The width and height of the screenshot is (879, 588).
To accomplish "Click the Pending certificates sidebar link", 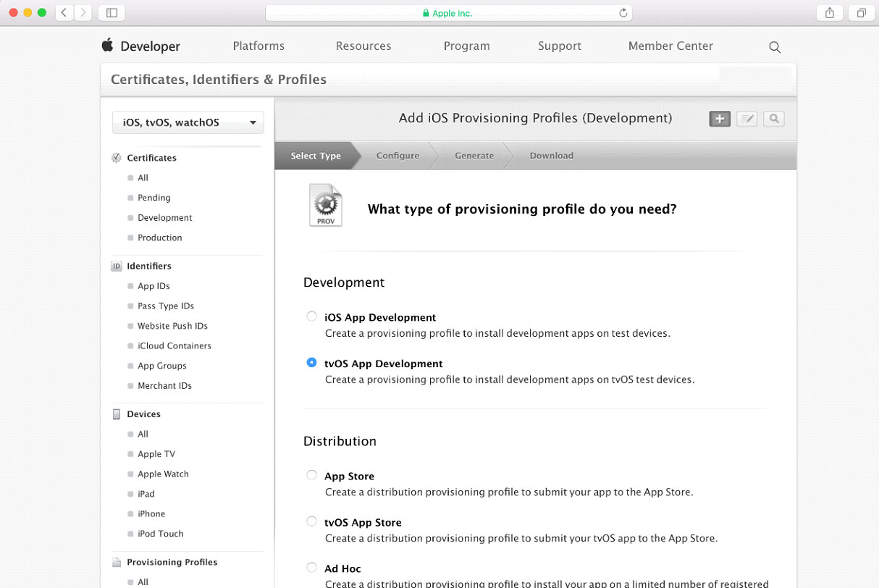I will [x=154, y=198].
